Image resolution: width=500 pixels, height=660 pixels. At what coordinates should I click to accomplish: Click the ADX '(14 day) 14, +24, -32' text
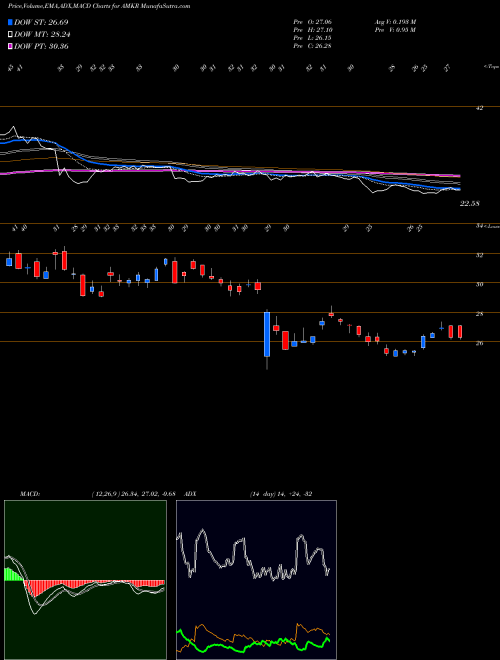tap(281, 494)
